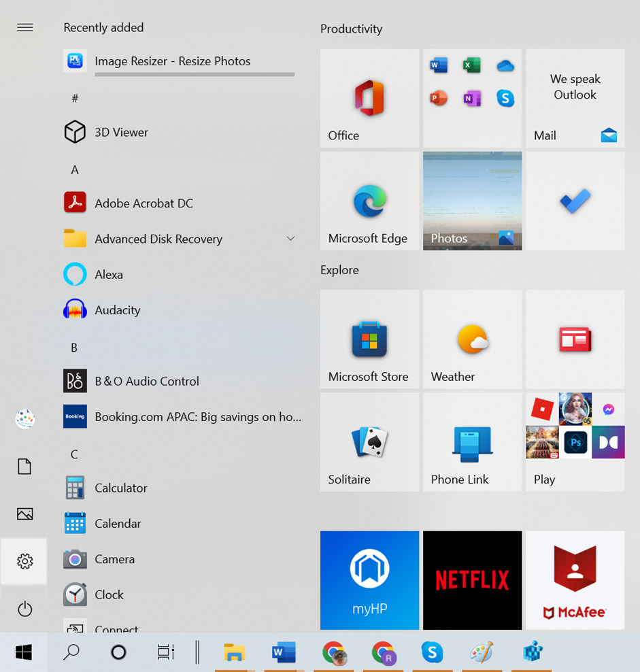Click the Power button in Start sidebar
Screen dimensions: 640x672
[25, 609]
